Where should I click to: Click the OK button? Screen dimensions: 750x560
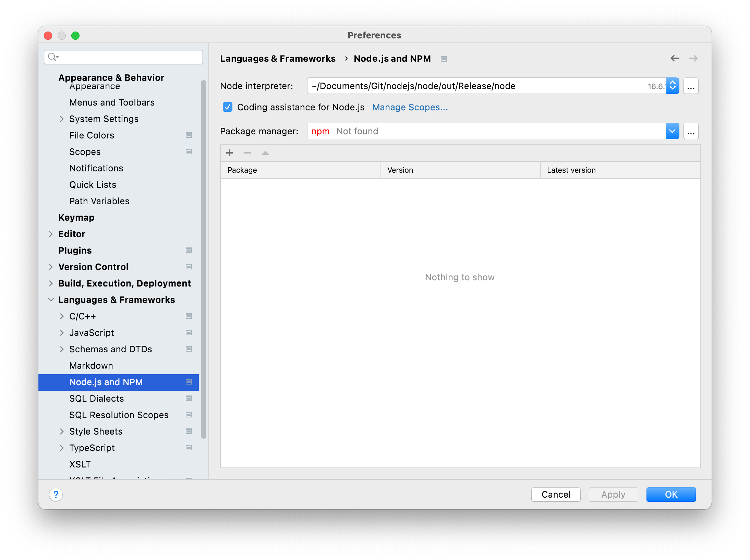(x=670, y=495)
